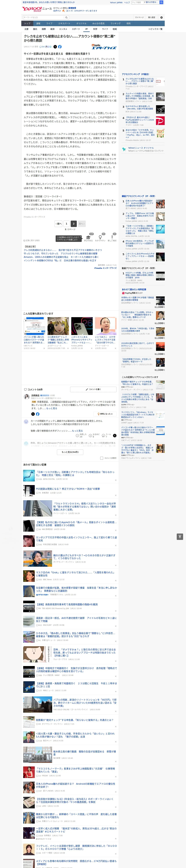Viewport: 186px width, 868px height.
Task: Click 記事に関する報告 report icon link
Action: coord(31,240)
